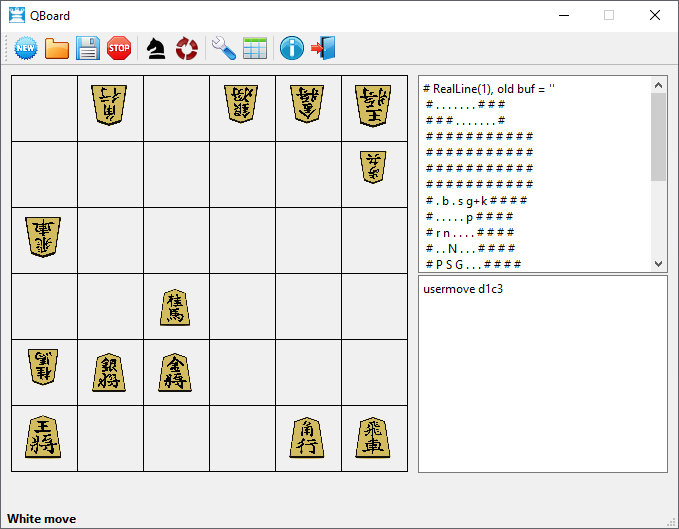Minimize the QBoard window
Screen dimensions: 679x529
pyautogui.click(x=564, y=15)
